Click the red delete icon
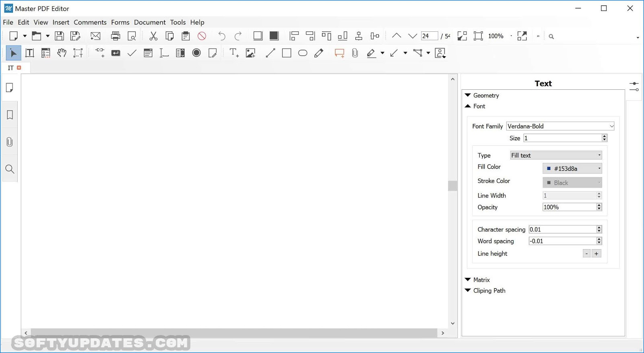Viewport: 644px width, 353px height. (202, 36)
